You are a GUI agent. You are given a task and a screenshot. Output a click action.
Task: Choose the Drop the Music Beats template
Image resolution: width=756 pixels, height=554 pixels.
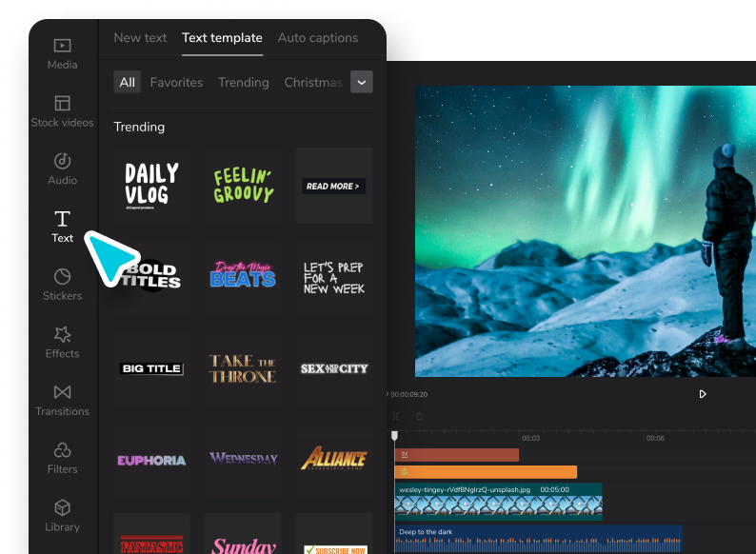point(243,277)
